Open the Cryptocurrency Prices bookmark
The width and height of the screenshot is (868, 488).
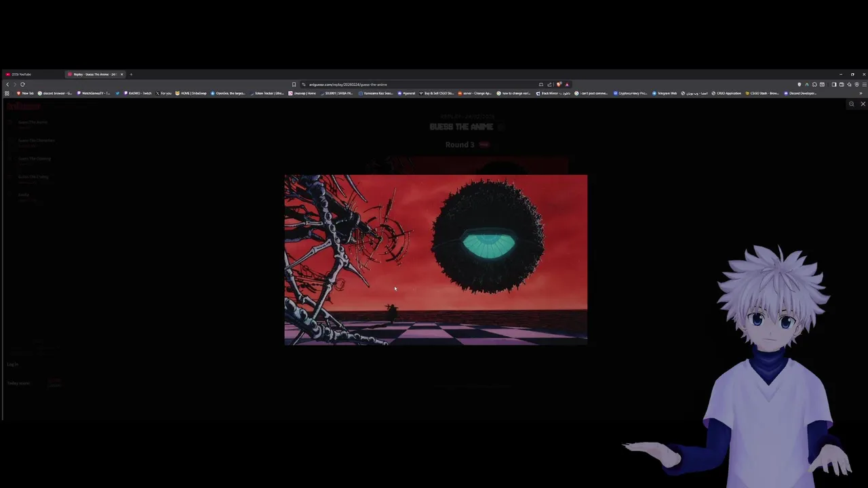pyautogui.click(x=631, y=93)
